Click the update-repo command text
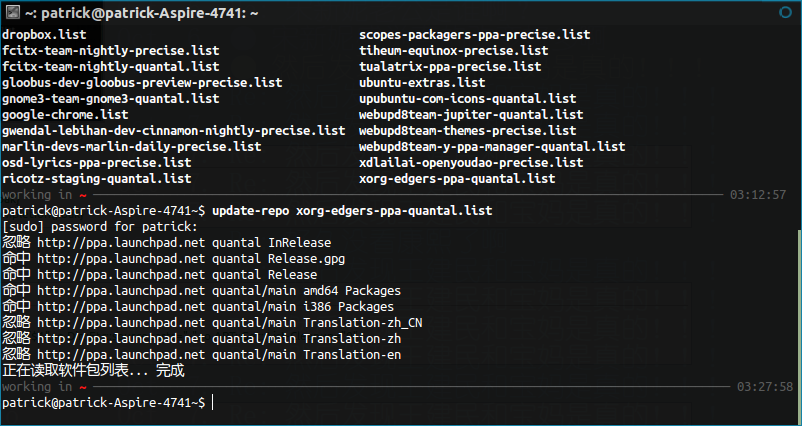Image resolution: width=802 pixels, height=426 pixels. (x=352, y=211)
